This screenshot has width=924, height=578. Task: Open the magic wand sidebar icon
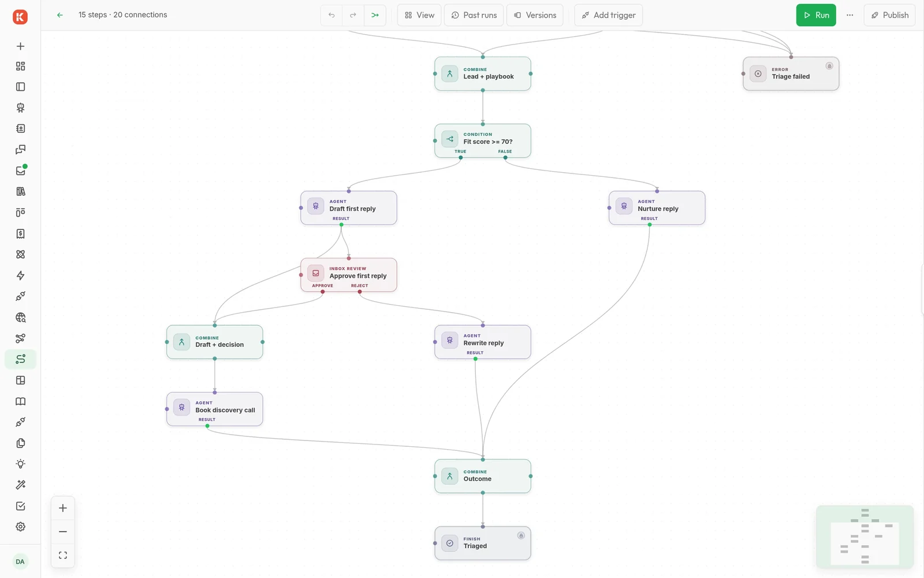click(x=20, y=485)
